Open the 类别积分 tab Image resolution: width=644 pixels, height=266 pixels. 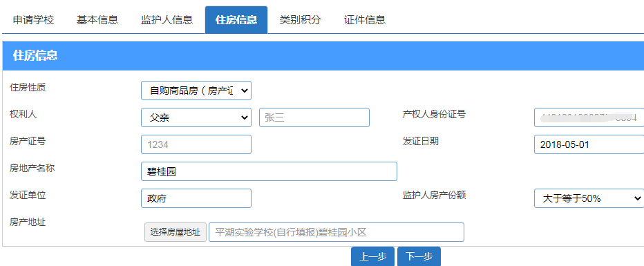click(300, 20)
